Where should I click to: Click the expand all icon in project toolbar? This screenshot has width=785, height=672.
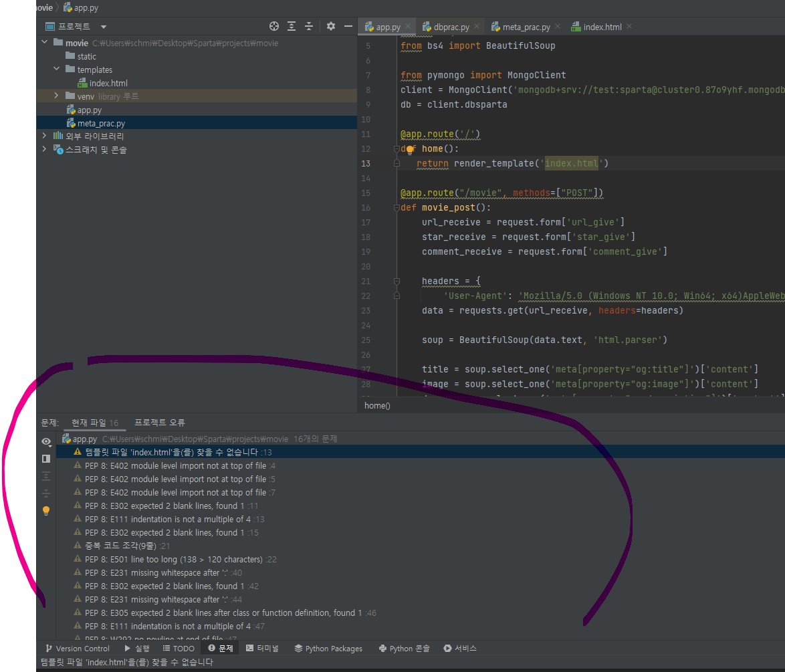(x=292, y=26)
